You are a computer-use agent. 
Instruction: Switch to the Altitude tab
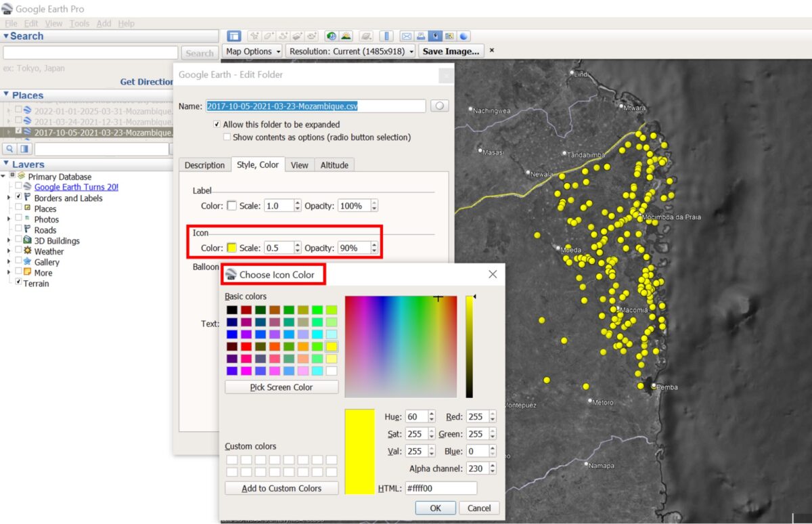click(334, 165)
